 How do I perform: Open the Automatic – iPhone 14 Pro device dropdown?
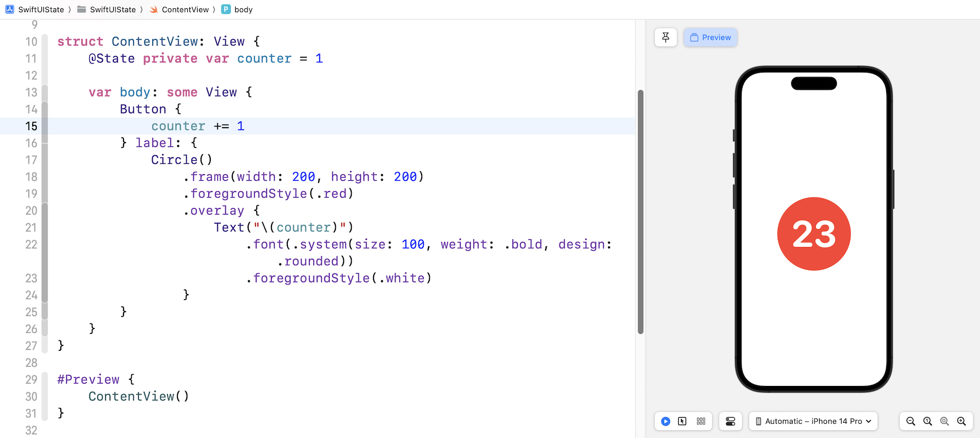pos(813,421)
